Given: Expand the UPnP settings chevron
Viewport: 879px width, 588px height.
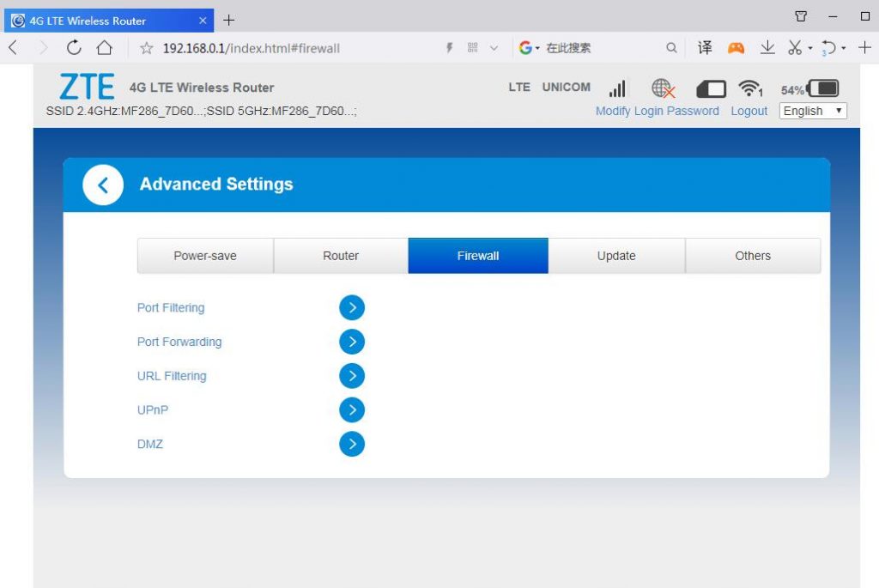Looking at the screenshot, I should (352, 409).
